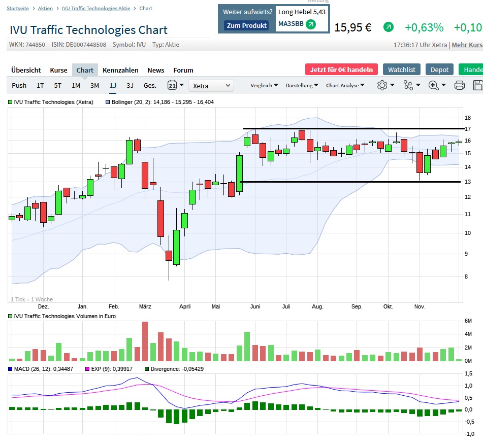The image size is (483, 448).
Task: Open the Chart-Analyse dropdown
Action: point(345,85)
